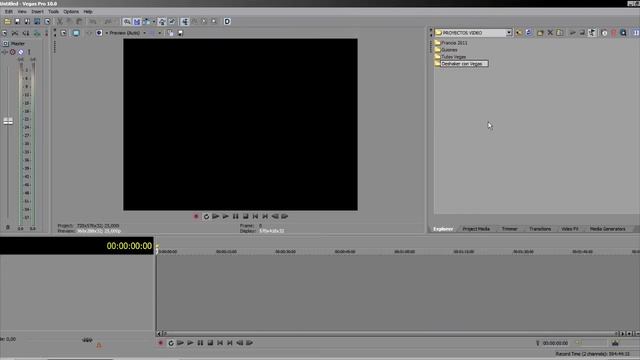This screenshot has width=640, height=360.
Task: Click the timeline time display 00:00:00:00
Action: [129, 246]
